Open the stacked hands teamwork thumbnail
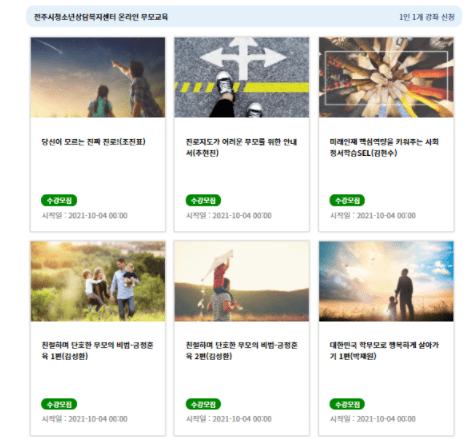 point(386,77)
